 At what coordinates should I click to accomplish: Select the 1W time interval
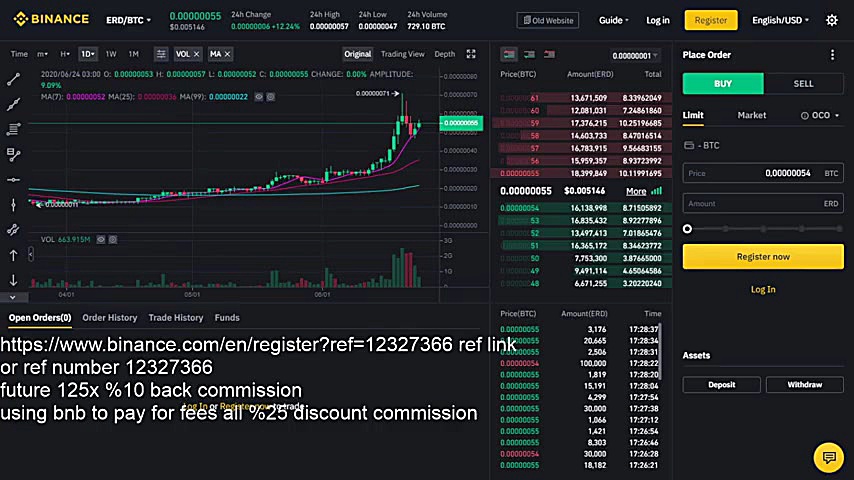coord(111,54)
